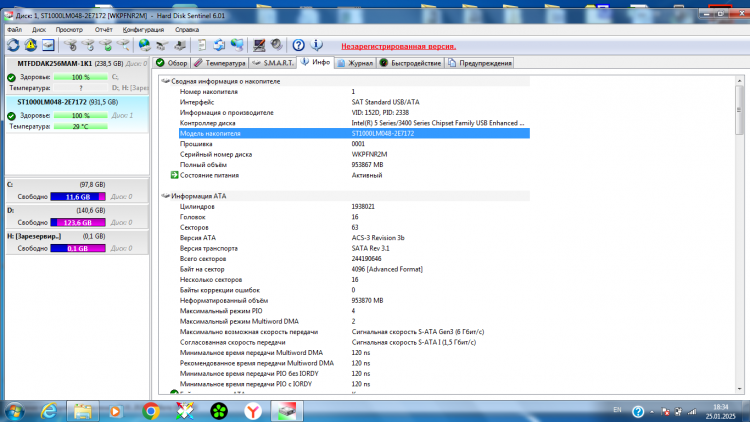Click the monitor with pen configuration icon
This screenshot has height=422, width=750.
point(259,45)
